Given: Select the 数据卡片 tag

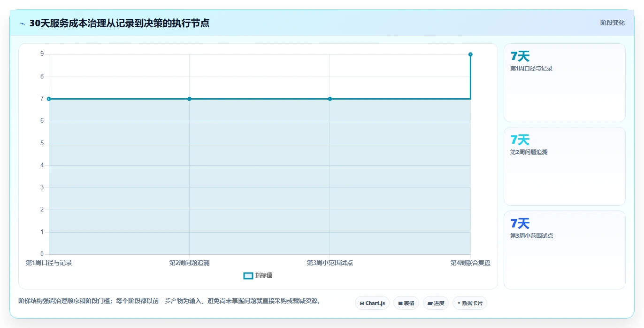Looking at the screenshot, I should point(469,304).
